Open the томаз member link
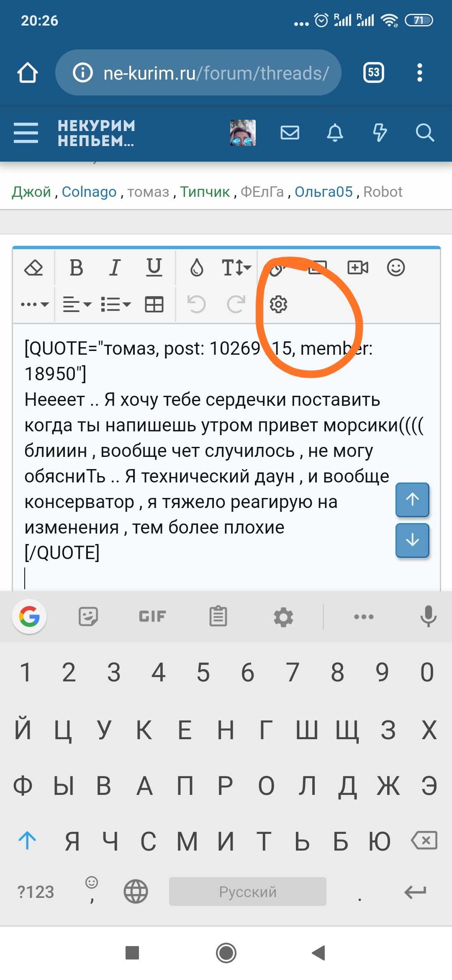The height and width of the screenshot is (980, 452). (x=148, y=192)
